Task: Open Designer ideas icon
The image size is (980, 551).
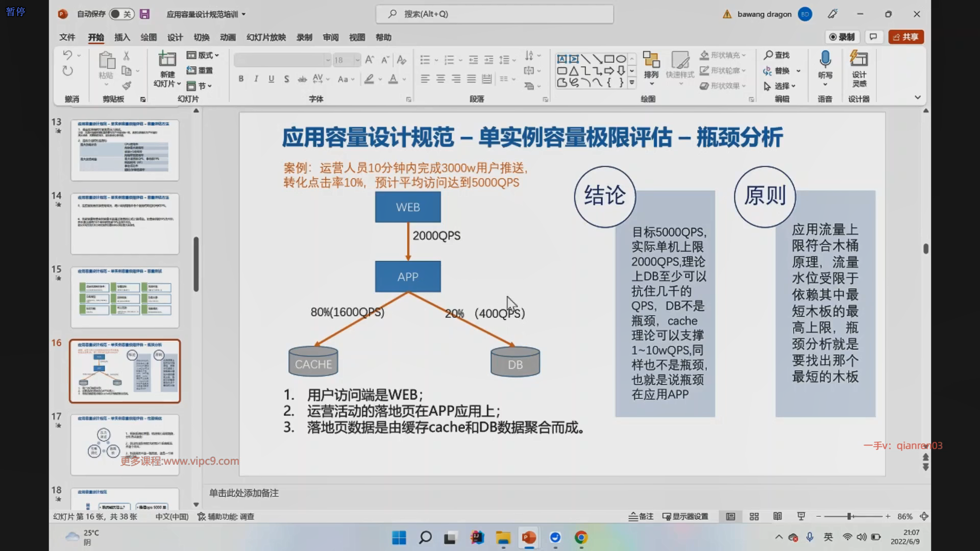Action: click(859, 60)
